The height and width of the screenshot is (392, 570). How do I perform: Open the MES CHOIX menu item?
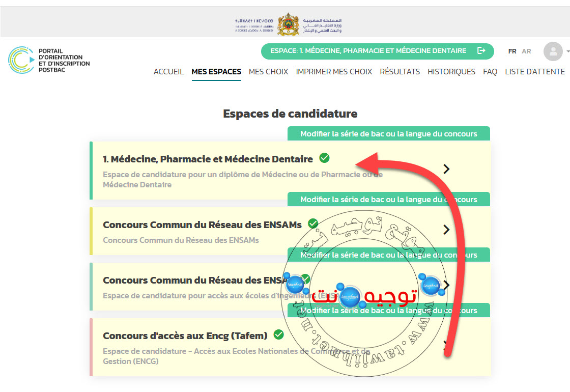point(268,72)
